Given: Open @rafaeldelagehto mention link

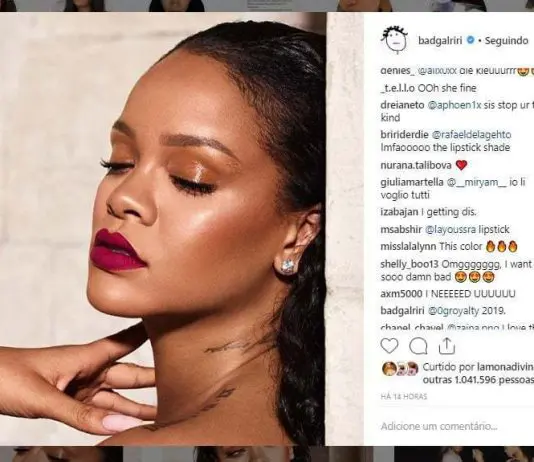Looking at the screenshot, I should pyautogui.click(x=472, y=135).
